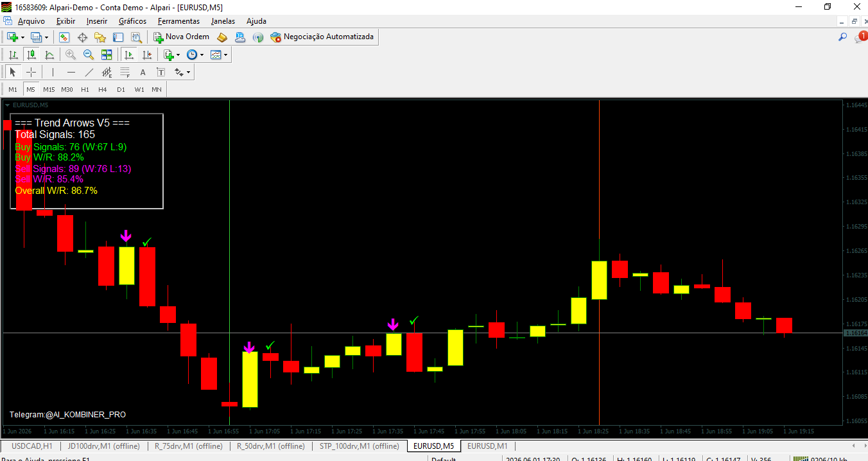Expand the indicators dropdown arrow
Image resolution: width=868 pixels, height=461 pixels.
(x=178, y=55)
